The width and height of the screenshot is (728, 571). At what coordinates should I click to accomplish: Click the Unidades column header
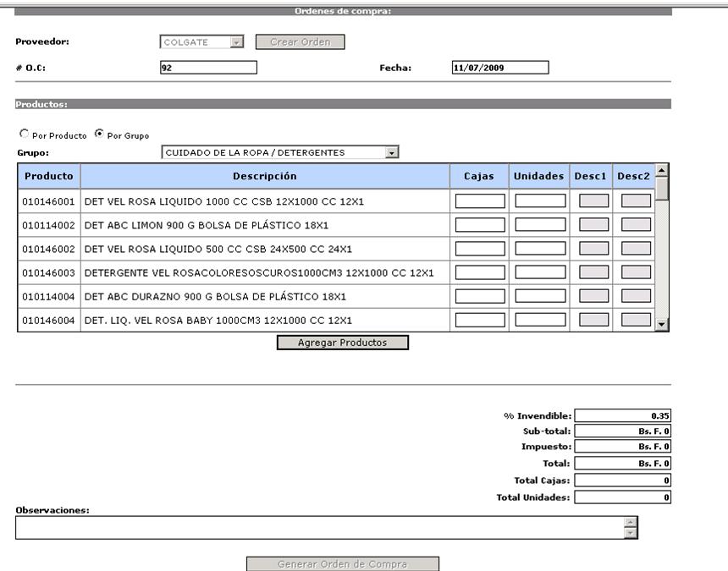coord(539,176)
